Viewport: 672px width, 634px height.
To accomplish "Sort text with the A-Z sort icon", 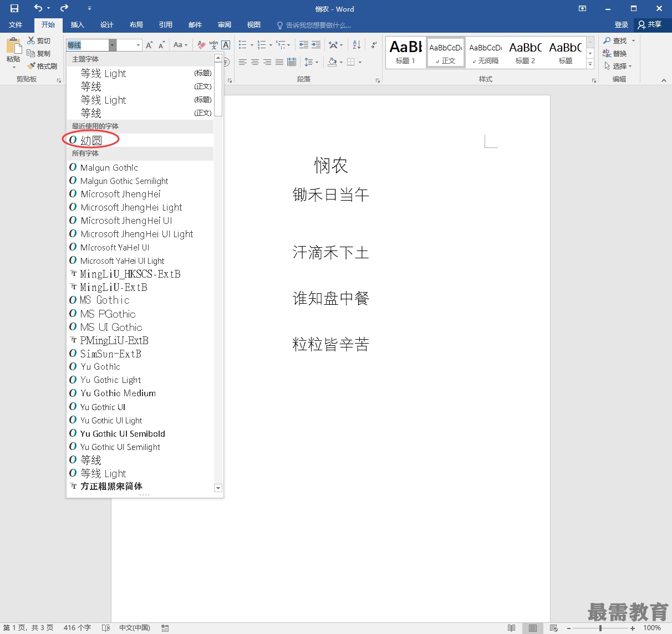I will pyautogui.click(x=357, y=45).
